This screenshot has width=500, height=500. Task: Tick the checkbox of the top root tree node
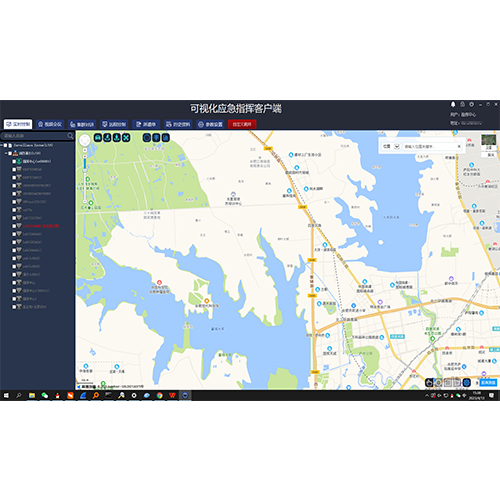(5, 145)
